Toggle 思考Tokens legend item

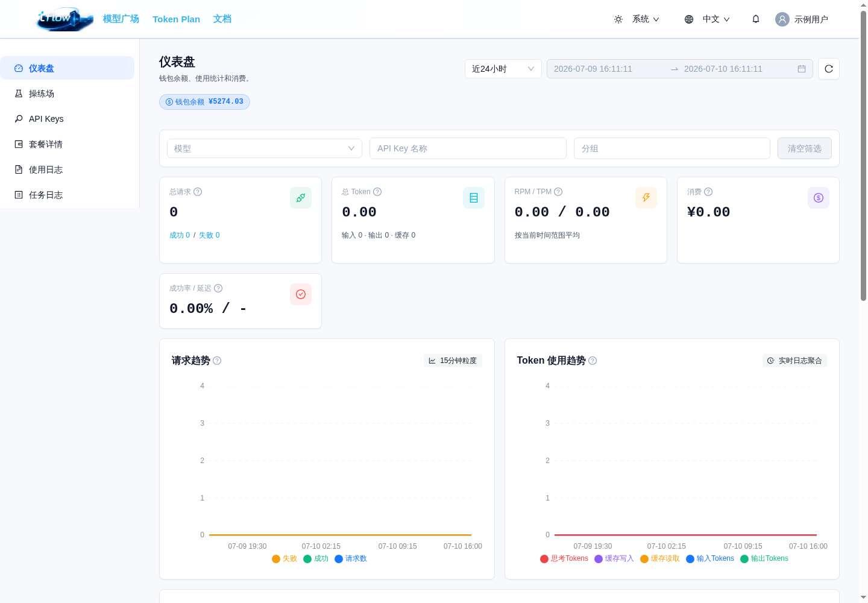(564, 559)
